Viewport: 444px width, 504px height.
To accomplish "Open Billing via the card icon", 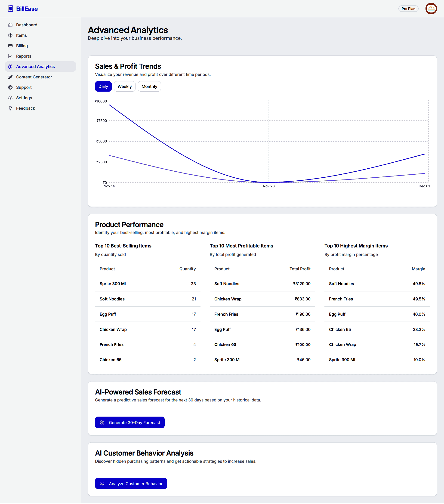I will point(10,46).
